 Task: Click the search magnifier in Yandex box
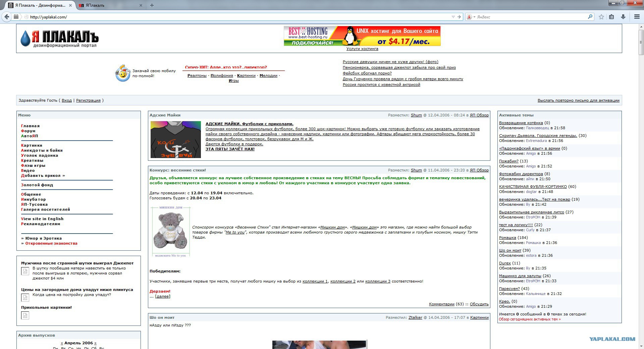pyautogui.click(x=590, y=16)
